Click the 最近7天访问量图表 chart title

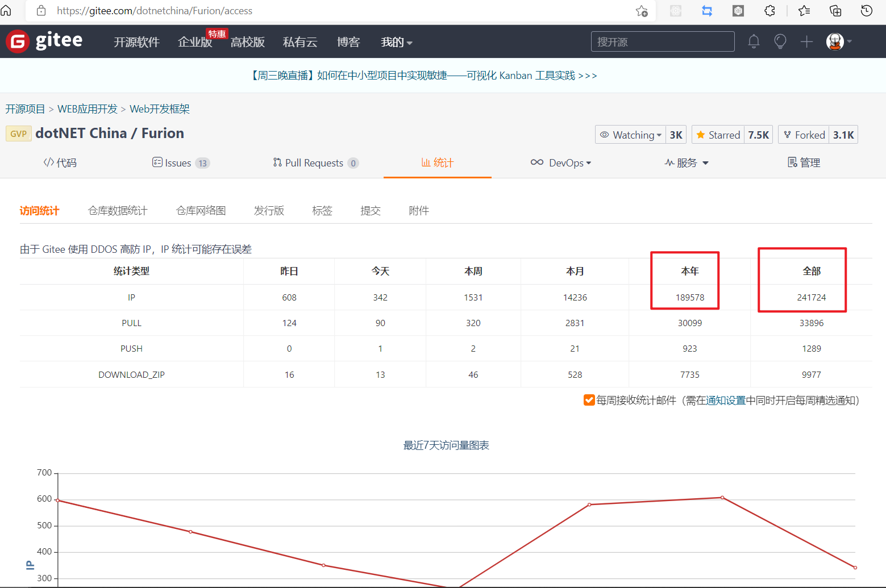[x=446, y=445]
